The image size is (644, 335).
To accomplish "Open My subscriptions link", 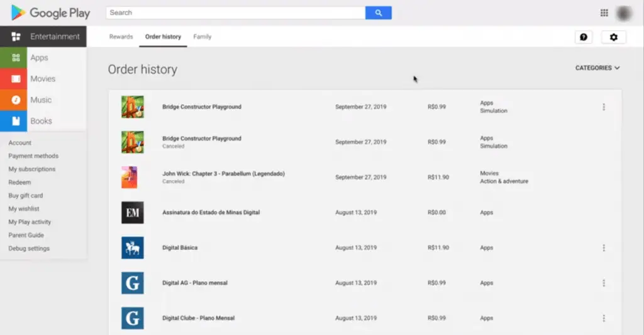I will tap(31, 169).
